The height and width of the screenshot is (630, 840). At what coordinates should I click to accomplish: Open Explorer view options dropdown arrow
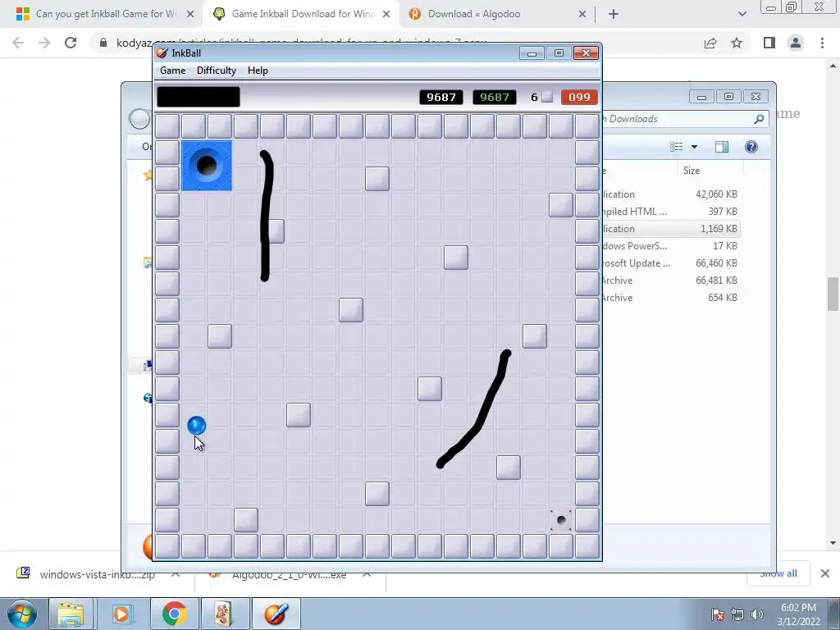(694, 147)
